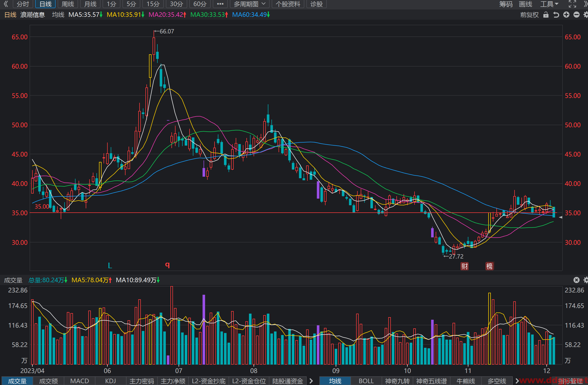The width and height of the screenshot is (588, 385).
Task: Select 主力密码 indicator tab
Action: pos(142,381)
